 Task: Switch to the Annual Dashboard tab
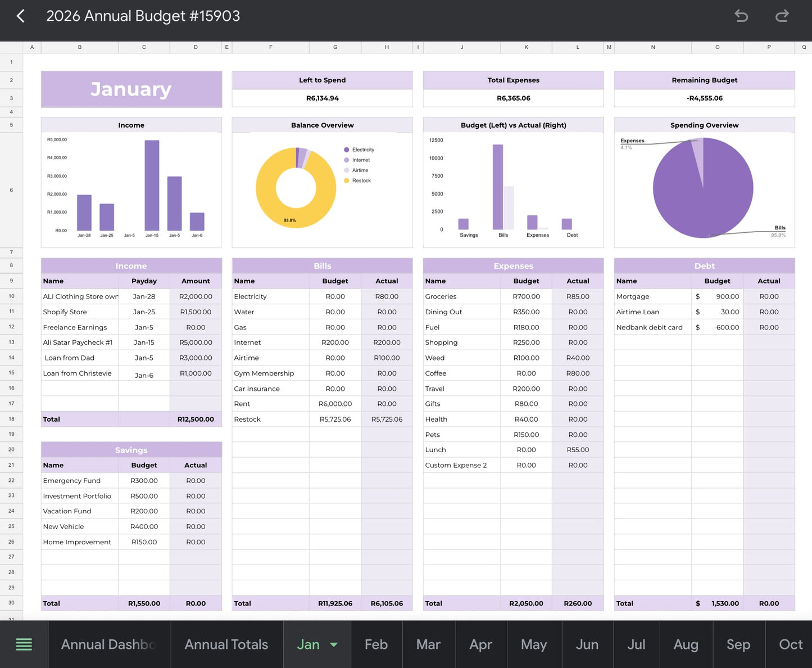109,644
